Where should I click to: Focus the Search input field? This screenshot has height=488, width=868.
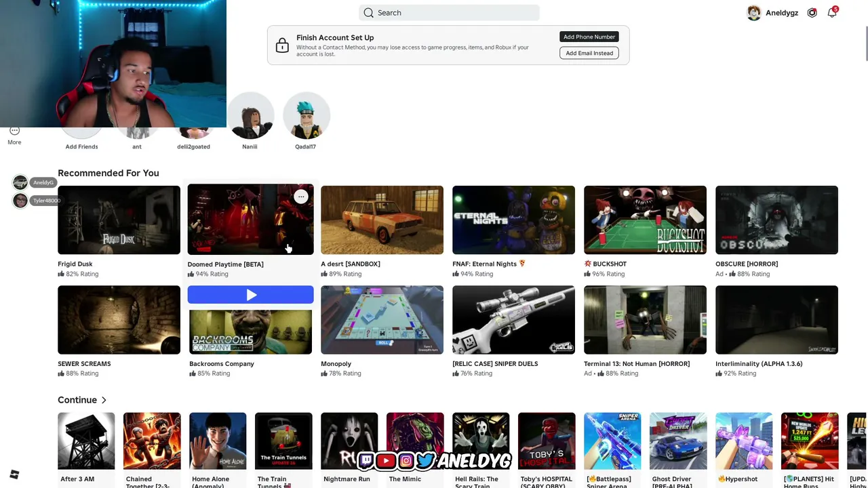pos(449,13)
